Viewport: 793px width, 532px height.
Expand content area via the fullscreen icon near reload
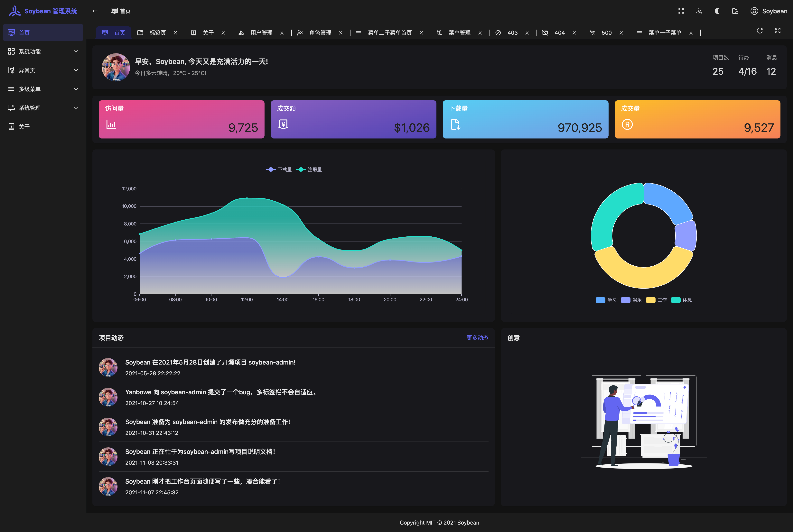coord(778,31)
